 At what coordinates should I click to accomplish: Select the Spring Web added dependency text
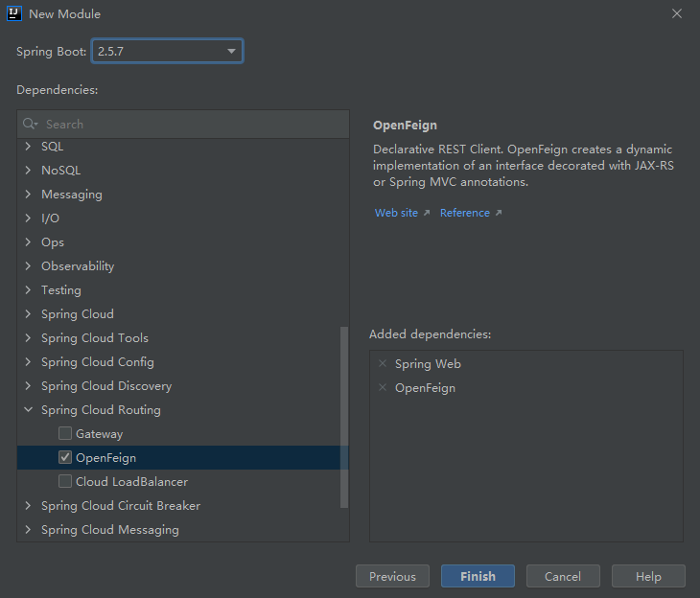coord(428,364)
